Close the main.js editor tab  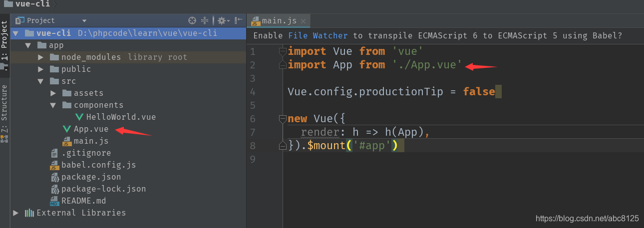pos(304,21)
